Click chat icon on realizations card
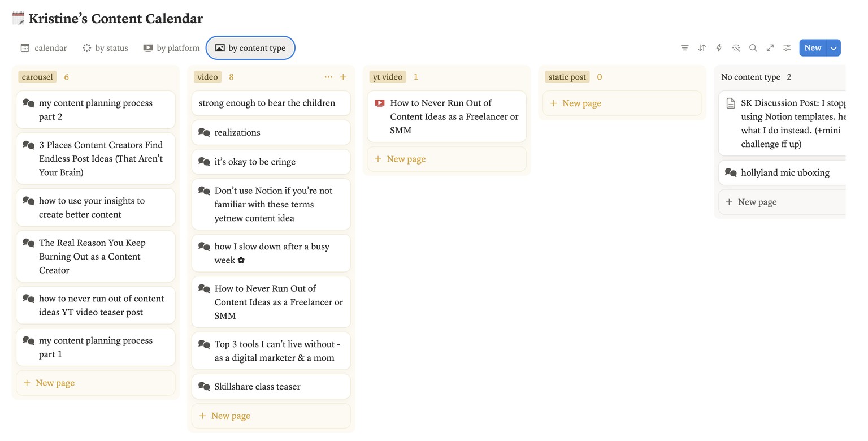Image resolution: width=868 pixels, height=441 pixels. [x=204, y=132]
